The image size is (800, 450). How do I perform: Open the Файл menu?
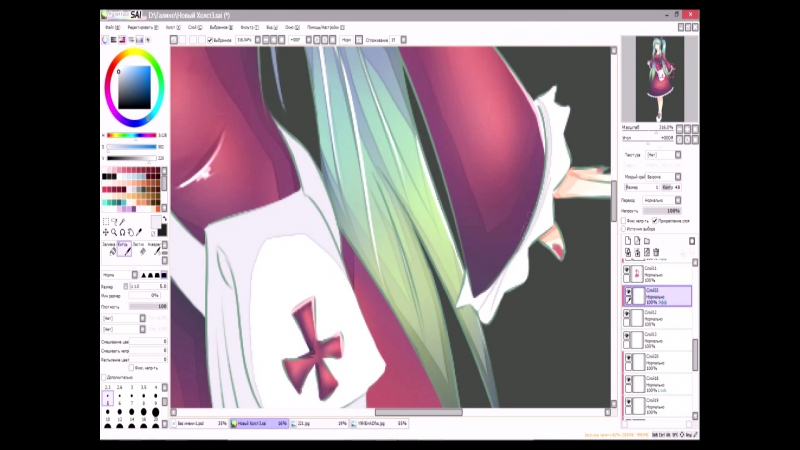tap(113, 28)
